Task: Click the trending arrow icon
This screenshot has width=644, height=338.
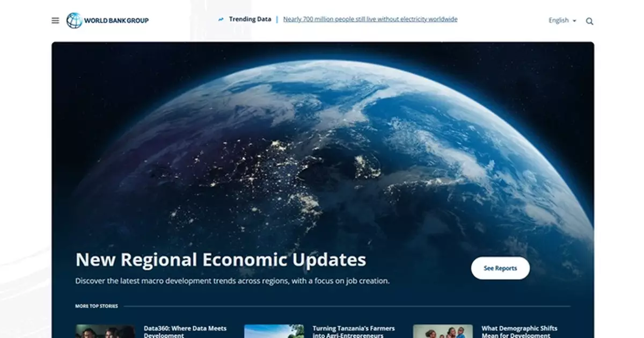Action: (x=221, y=19)
